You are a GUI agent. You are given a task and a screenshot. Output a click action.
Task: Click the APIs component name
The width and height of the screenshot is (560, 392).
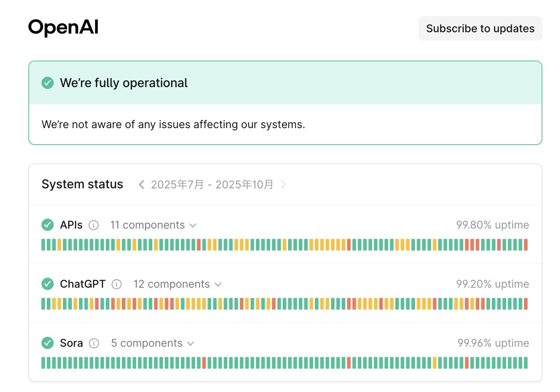coord(71,225)
